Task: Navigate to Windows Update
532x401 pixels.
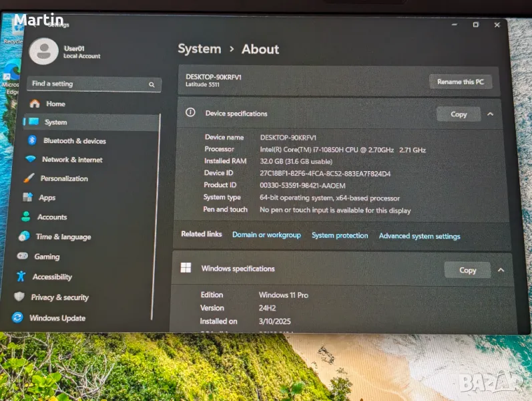Action: [57, 318]
